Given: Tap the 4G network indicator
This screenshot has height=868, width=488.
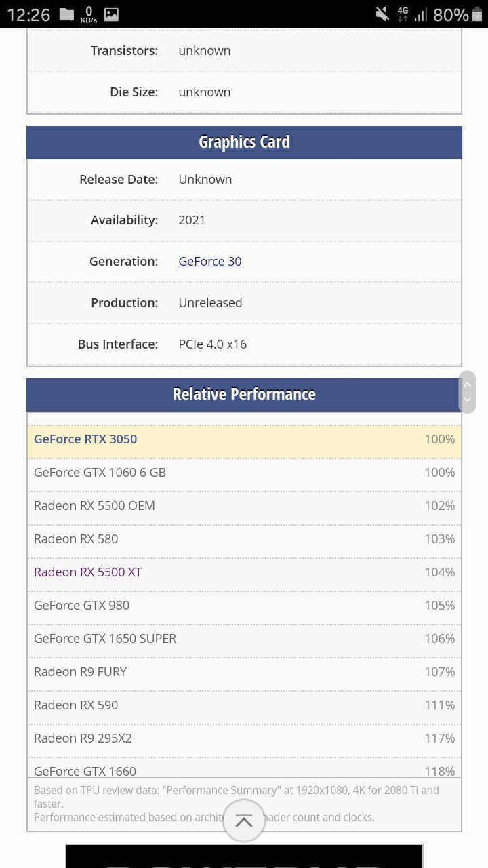Looking at the screenshot, I should tap(403, 14).
